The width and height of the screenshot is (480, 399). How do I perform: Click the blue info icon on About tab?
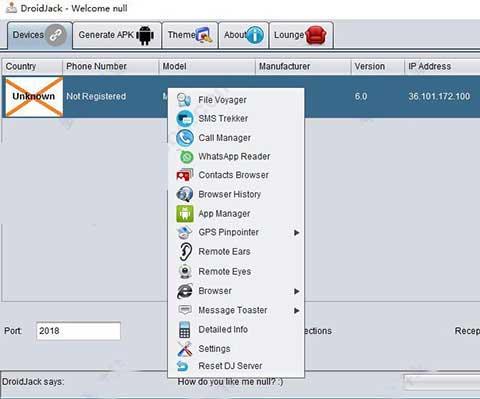coord(255,35)
